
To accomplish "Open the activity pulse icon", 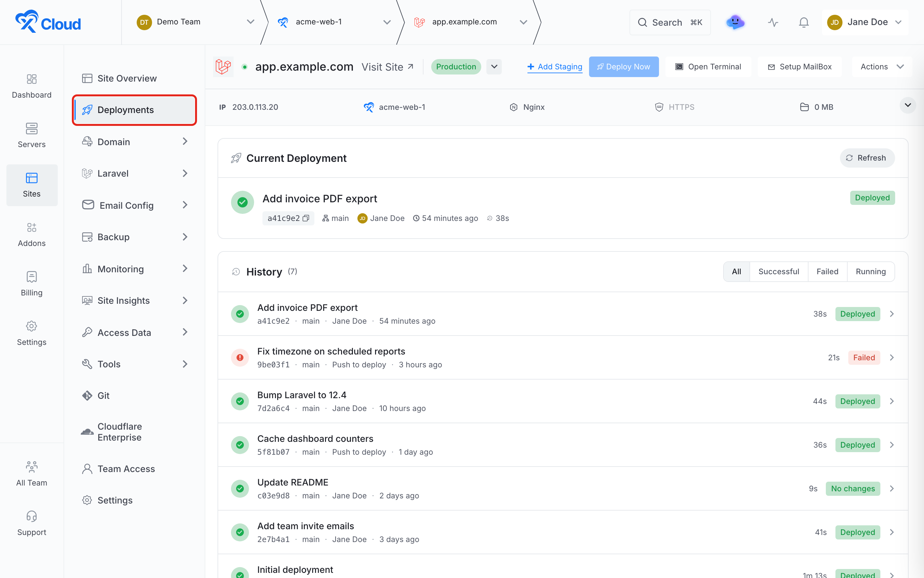I will (x=773, y=22).
